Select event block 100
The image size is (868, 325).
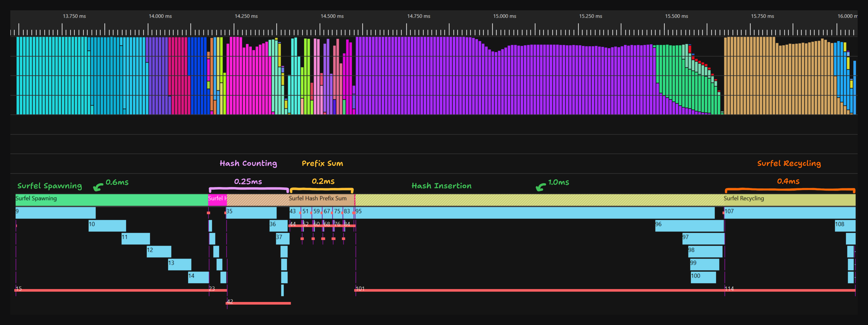point(703,277)
